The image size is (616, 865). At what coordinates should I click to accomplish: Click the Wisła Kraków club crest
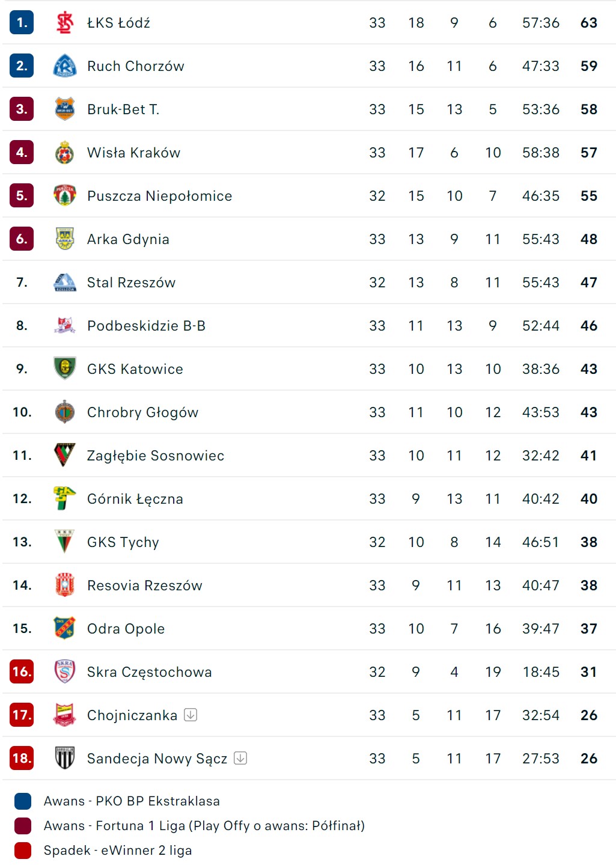pos(64,153)
